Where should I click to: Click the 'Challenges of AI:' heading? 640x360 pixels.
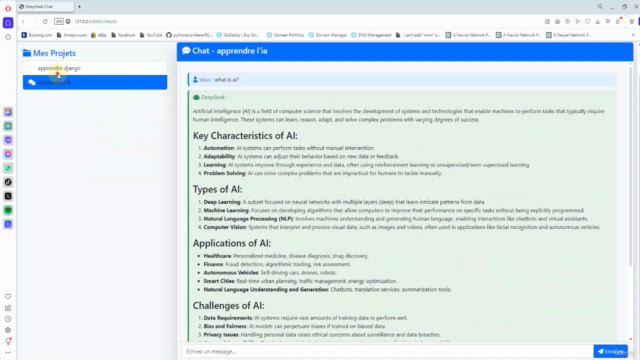229,306
